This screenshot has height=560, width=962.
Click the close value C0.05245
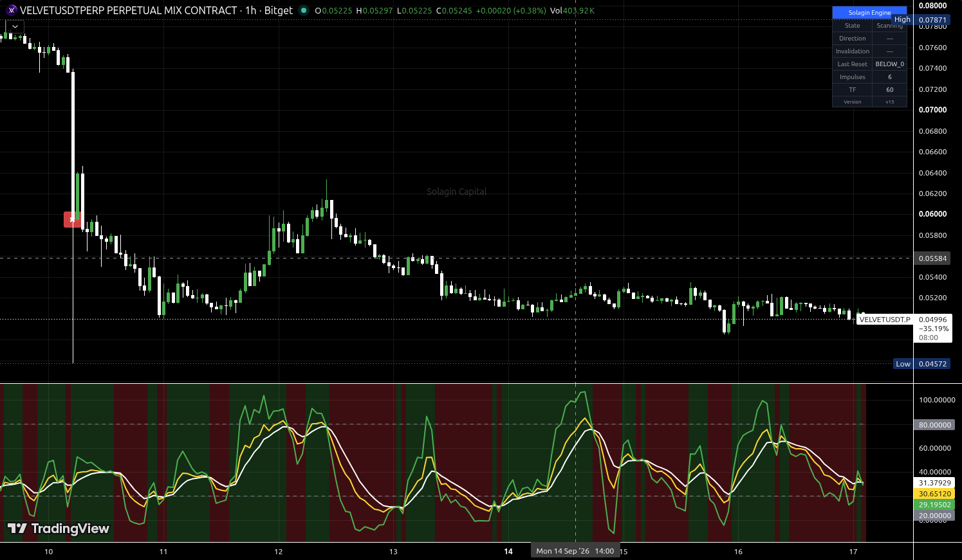tap(454, 11)
